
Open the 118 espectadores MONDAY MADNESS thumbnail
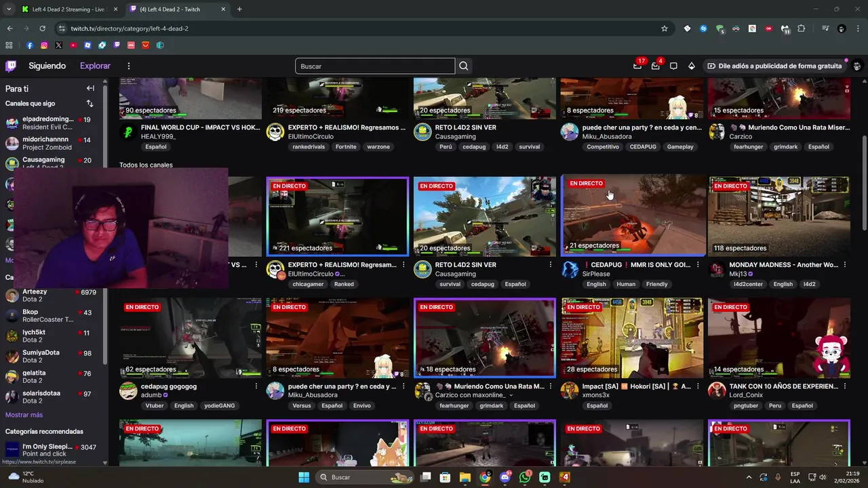click(778, 216)
